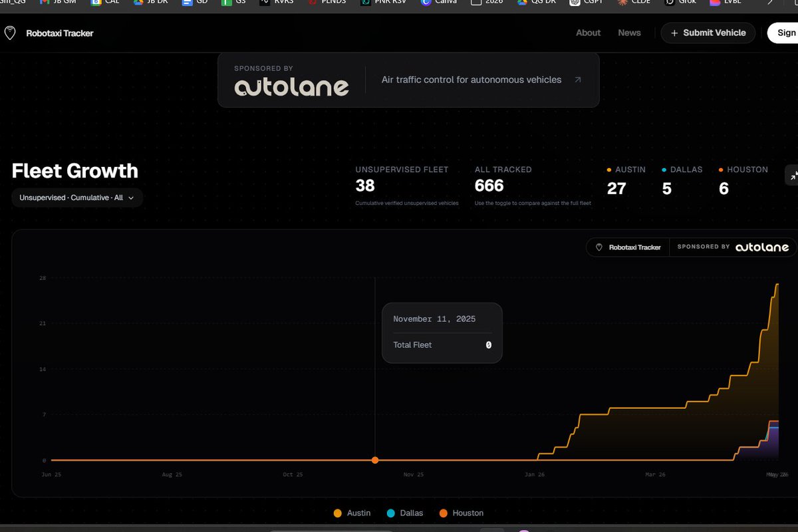Click the November 11, 2025 tooltip date
This screenshot has height=532, width=798.
pyautogui.click(x=434, y=319)
